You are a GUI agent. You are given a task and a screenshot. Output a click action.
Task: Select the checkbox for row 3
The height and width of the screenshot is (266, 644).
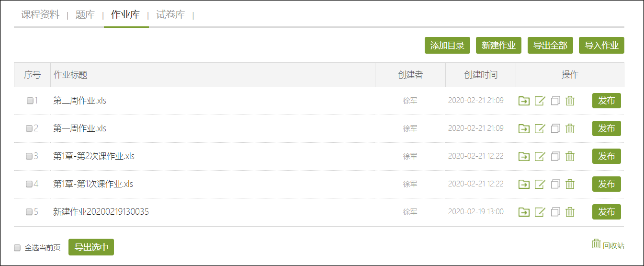coord(29,156)
